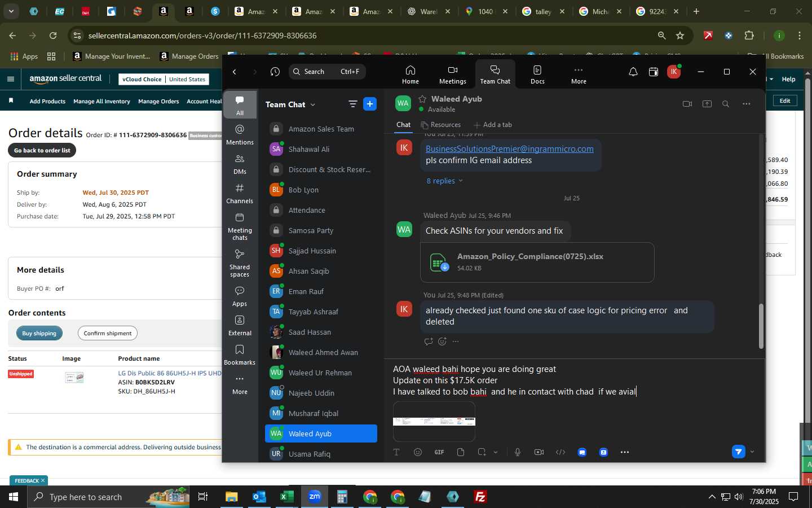Open chat header more options ellipsis
This screenshot has width=812, height=508.
click(x=746, y=104)
